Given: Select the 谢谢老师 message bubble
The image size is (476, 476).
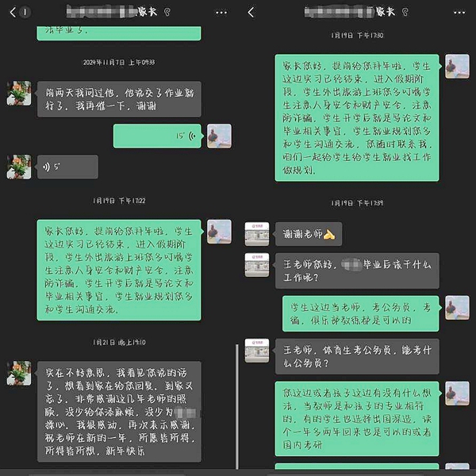Looking at the screenshot, I should (309, 234).
